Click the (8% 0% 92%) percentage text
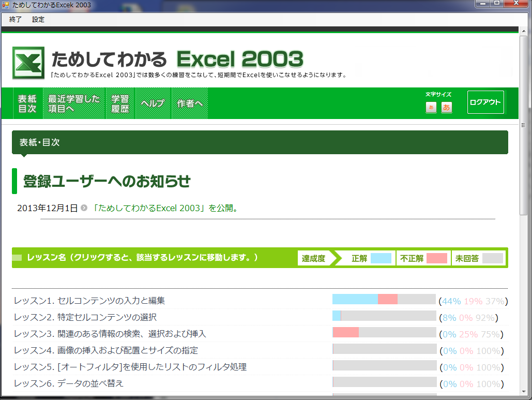Screen dimensions: 532x400 tap(468, 318)
